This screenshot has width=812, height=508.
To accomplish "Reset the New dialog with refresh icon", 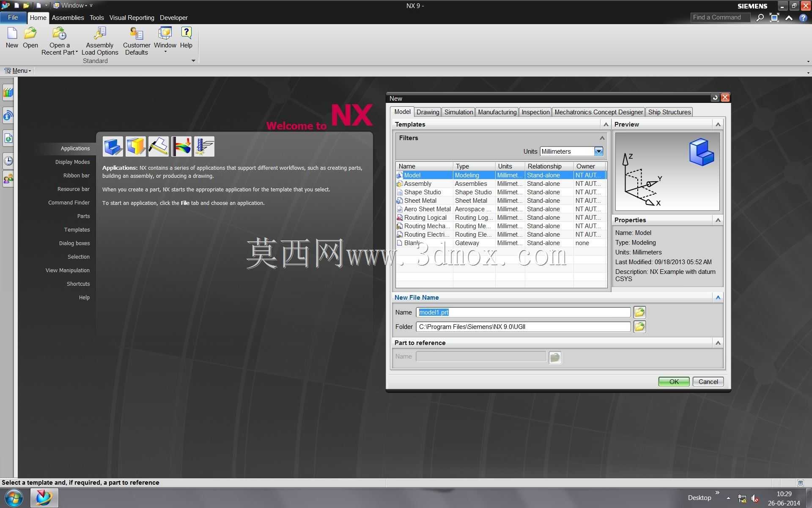I will coord(715,98).
